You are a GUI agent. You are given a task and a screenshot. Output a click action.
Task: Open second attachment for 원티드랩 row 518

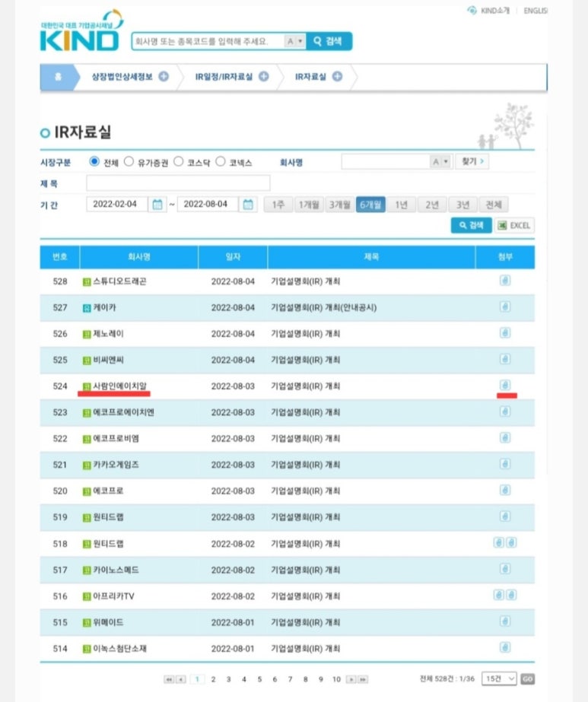511,542
